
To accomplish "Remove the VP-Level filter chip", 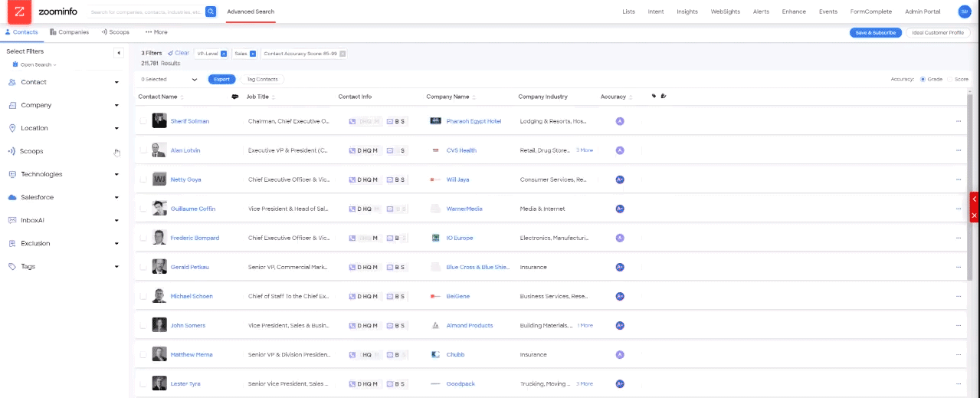I will [224, 54].
